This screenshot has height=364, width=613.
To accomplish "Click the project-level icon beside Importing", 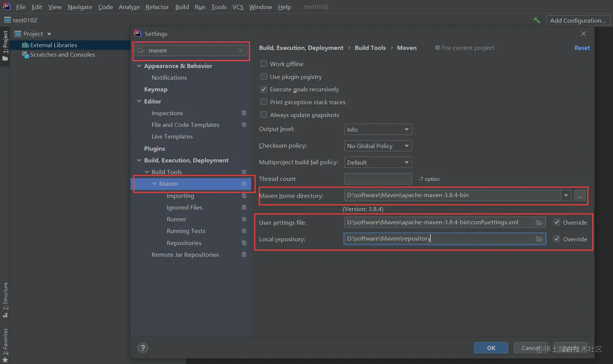I will tap(244, 196).
